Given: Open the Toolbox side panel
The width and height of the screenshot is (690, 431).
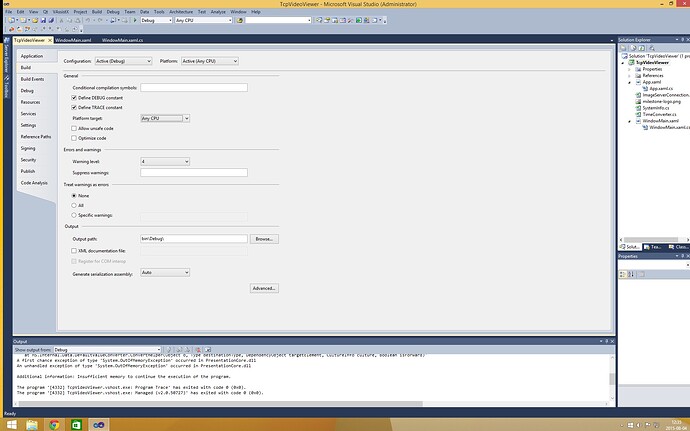Looking at the screenshot, I should [6, 89].
